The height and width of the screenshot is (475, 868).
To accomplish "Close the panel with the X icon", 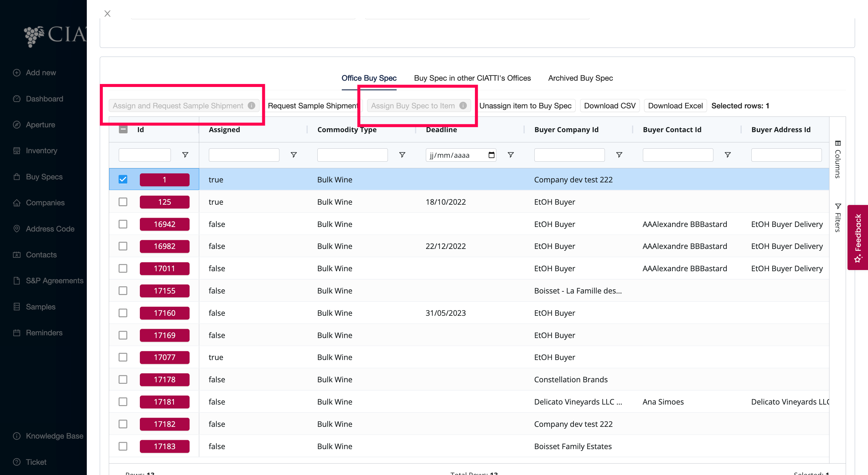I will (108, 14).
